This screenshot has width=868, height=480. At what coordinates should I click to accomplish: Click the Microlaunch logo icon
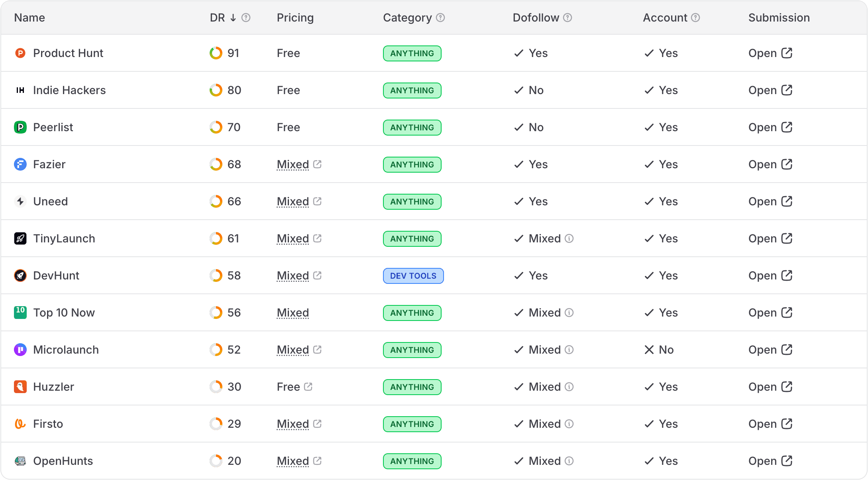click(20, 350)
